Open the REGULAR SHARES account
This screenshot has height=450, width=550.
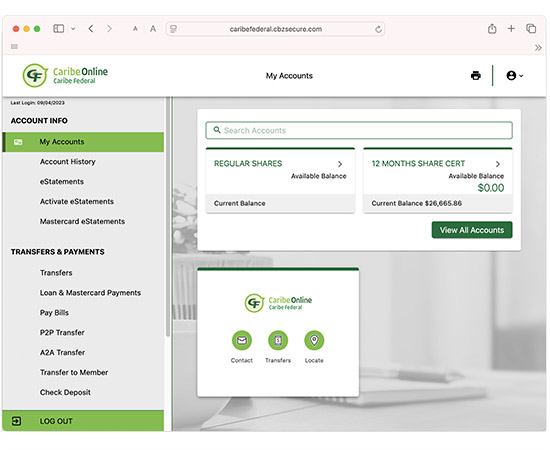[248, 163]
